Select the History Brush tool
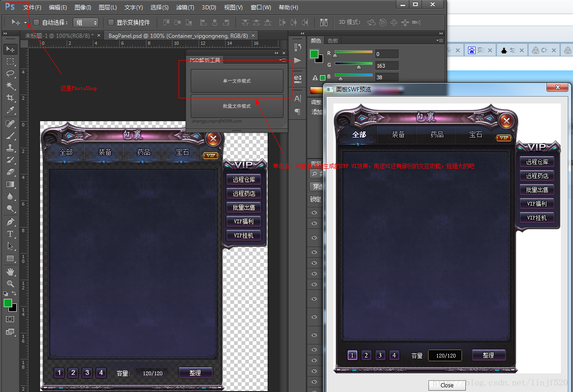Image resolution: width=573 pixels, height=392 pixels. (x=10, y=160)
